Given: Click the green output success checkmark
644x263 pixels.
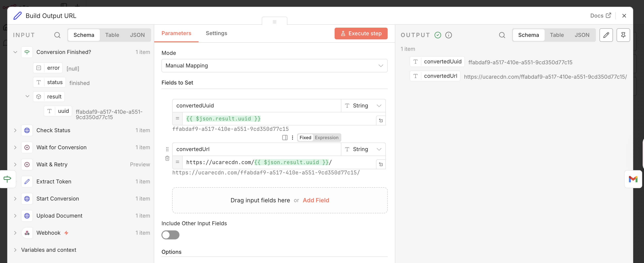Looking at the screenshot, I should [438, 35].
